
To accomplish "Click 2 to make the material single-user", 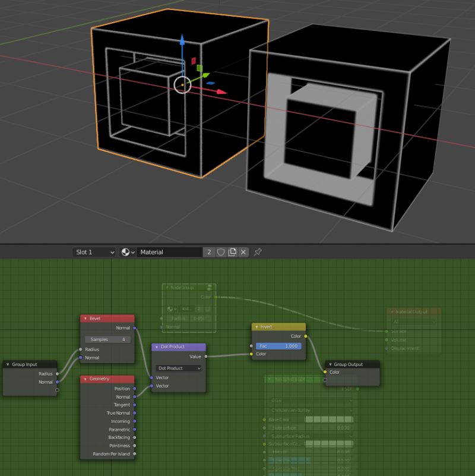I will click(x=210, y=252).
